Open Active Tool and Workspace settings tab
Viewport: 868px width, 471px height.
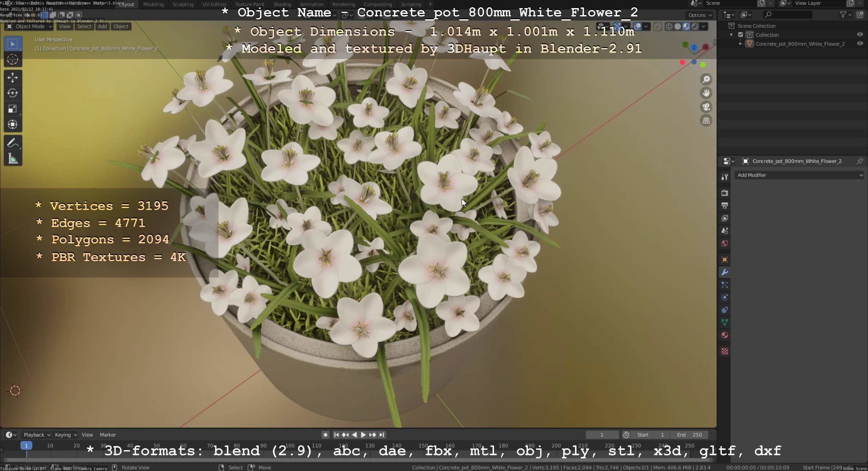pos(725,177)
